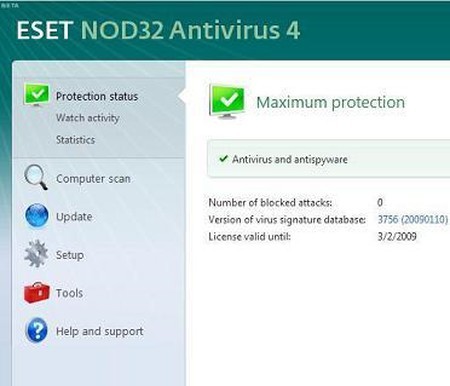Click the ESET NOD32 Antivirus 4 title
450x386 pixels.
158,30
